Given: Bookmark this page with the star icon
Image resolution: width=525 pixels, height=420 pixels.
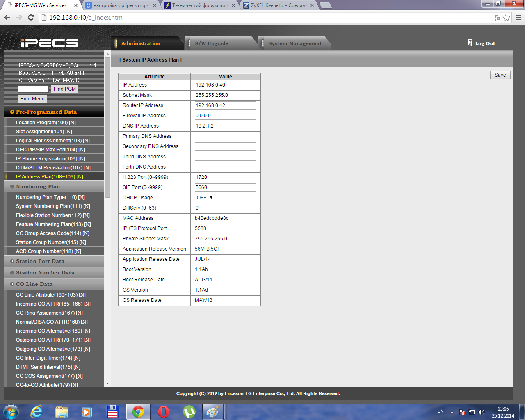Looking at the screenshot, I should 507,17.
